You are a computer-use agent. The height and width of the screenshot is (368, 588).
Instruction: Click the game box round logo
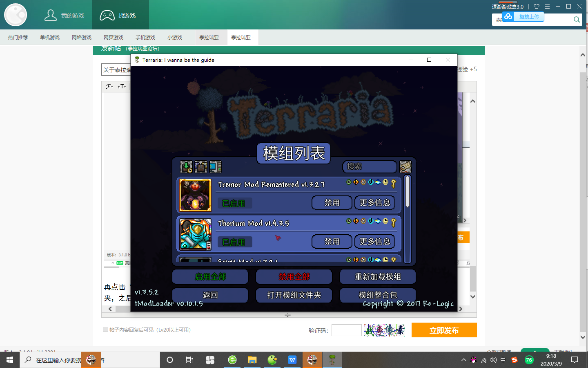click(x=16, y=15)
